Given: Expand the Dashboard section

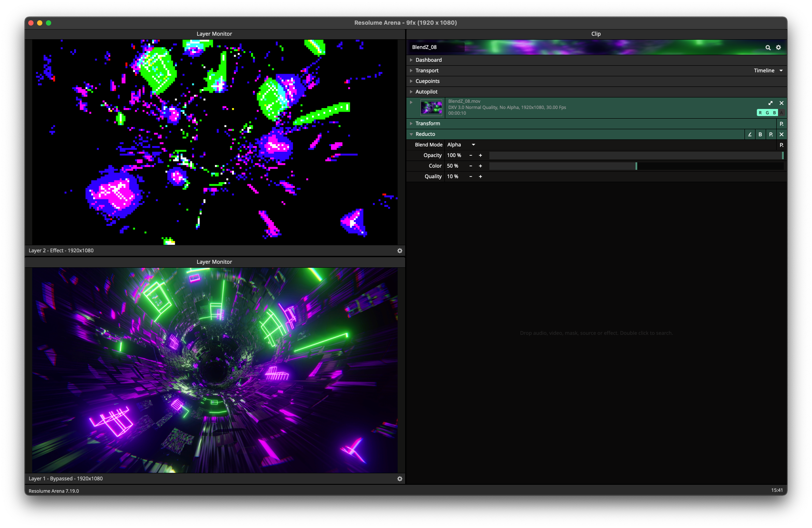Looking at the screenshot, I should click(411, 60).
